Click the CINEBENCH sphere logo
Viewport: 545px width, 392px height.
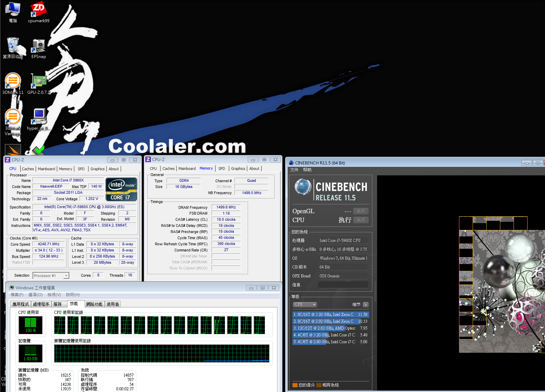tap(303, 187)
